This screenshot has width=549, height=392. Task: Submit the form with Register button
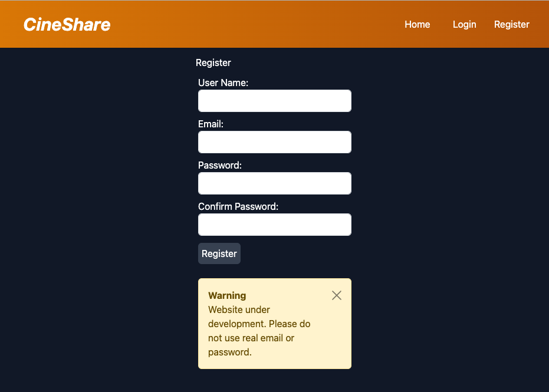[219, 253]
